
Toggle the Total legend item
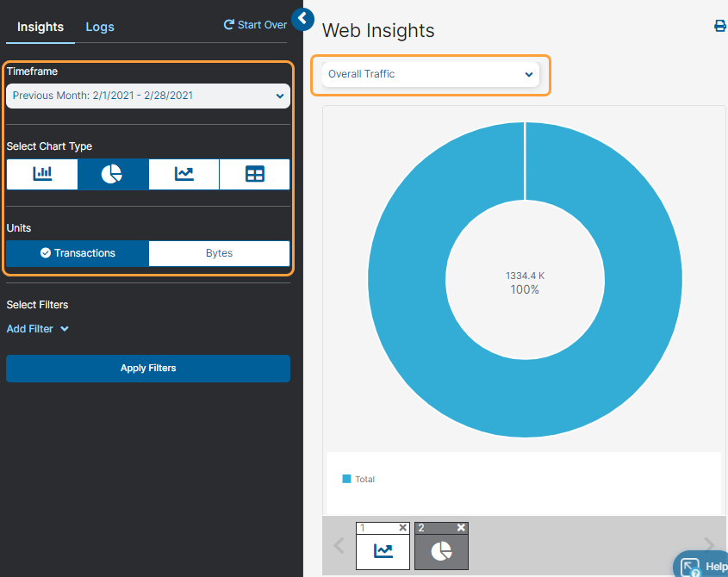358,479
